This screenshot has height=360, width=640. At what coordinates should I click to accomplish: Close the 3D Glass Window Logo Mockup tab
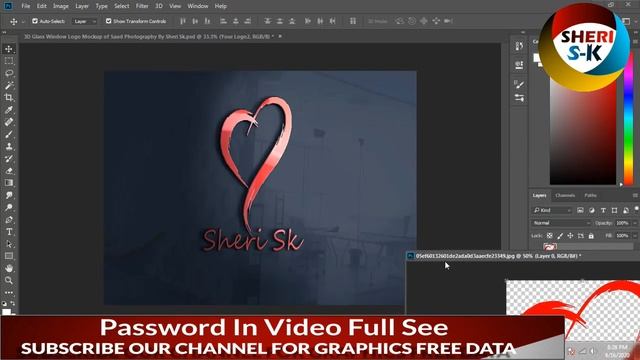(x=280, y=36)
